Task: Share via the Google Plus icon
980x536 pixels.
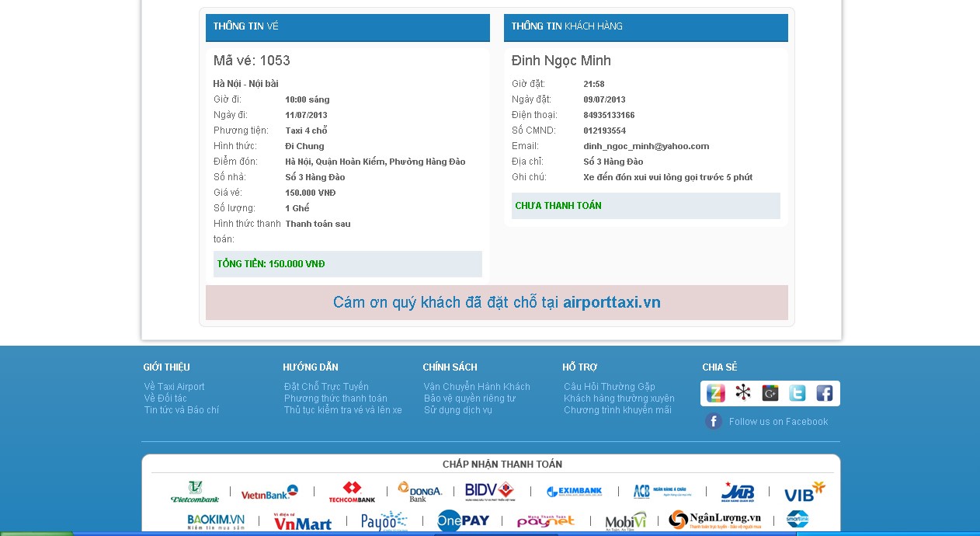Action: coord(770,393)
